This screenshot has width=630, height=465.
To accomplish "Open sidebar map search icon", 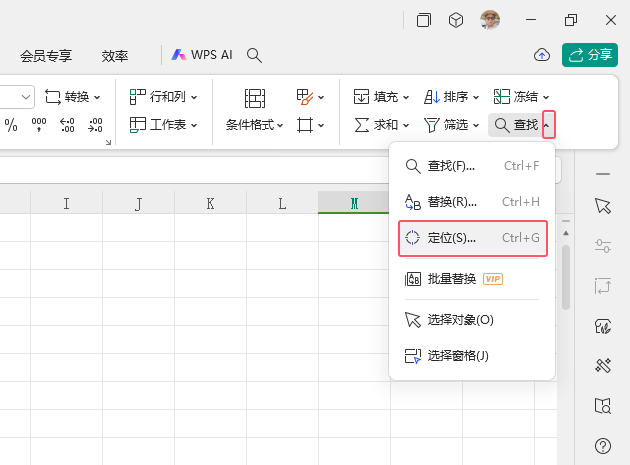I will 603,406.
